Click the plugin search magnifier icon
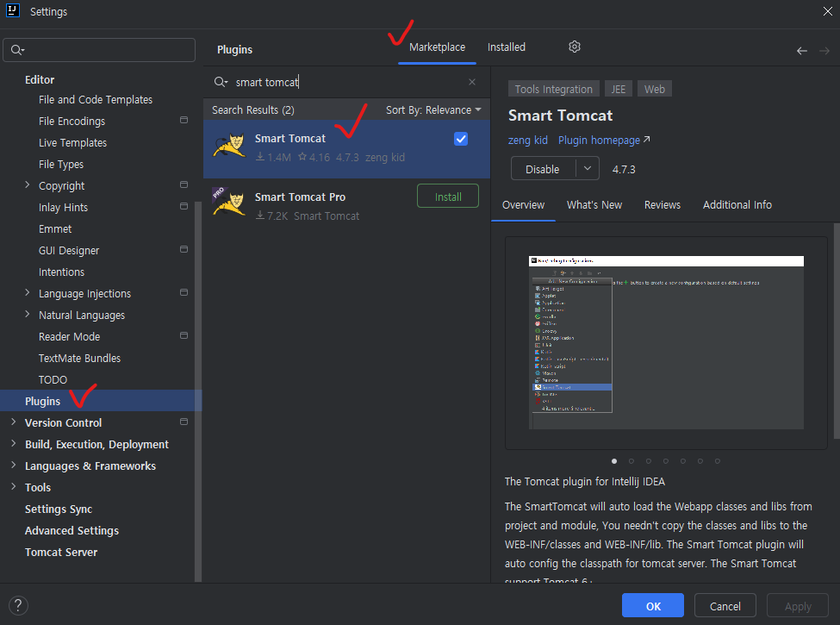 click(x=221, y=82)
